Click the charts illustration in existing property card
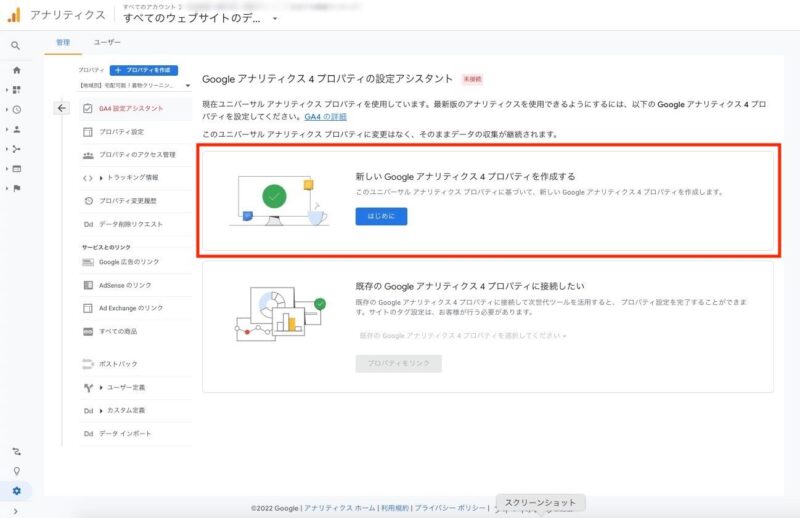800x518 pixels. 280,313
